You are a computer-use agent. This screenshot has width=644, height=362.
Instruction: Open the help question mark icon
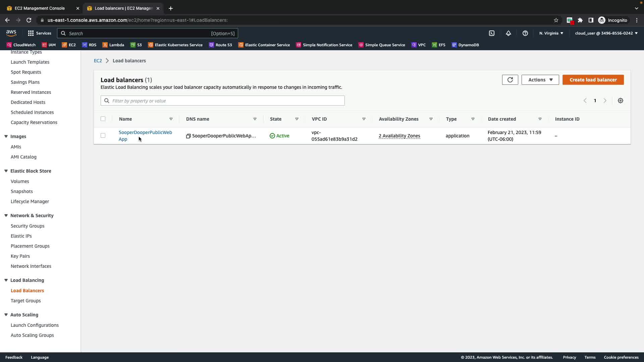click(525, 33)
